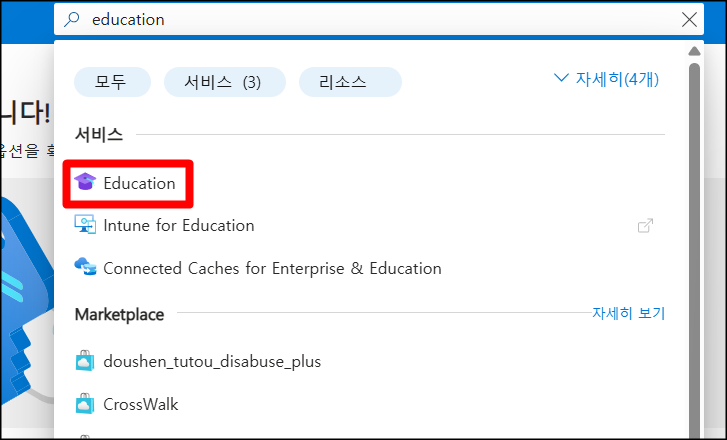Screen dimensions: 727x440
Task: Click the Intune for Education icon
Action: pyautogui.click(x=85, y=225)
